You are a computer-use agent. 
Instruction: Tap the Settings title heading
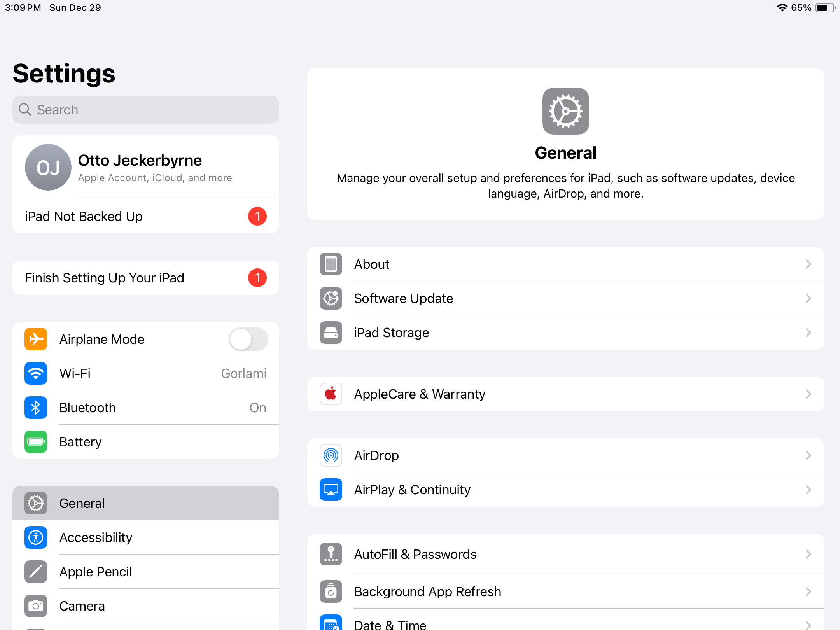[x=64, y=73]
